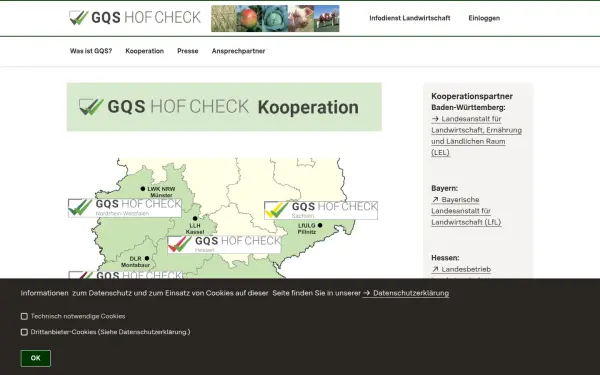Go to Ansprechpartner menu item
The width and height of the screenshot is (600, 375).
click(238, 51)
